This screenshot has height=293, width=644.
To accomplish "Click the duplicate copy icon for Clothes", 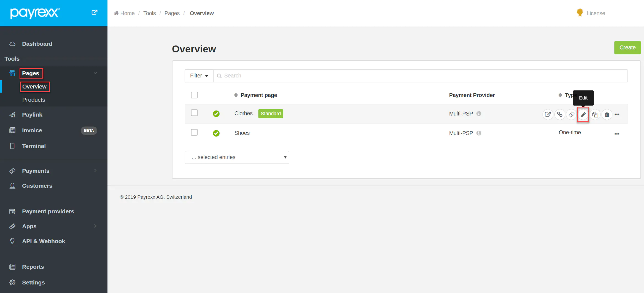I will pos(595,114).
